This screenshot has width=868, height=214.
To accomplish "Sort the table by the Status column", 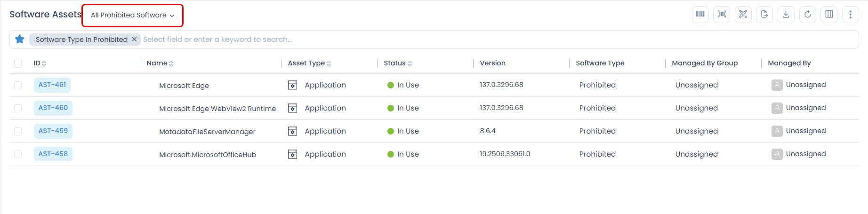I will 410,63.
